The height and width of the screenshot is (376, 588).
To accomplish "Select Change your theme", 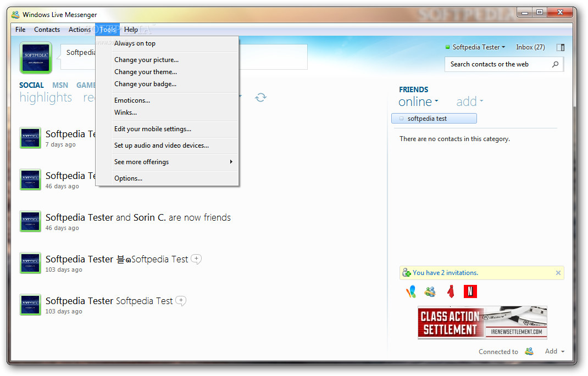I will (x=167, y=72).
